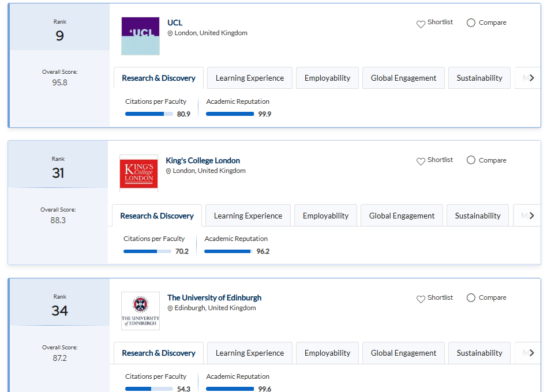
Task: Click the location pin icon under King's College London
Action: [x=168, y=171]
